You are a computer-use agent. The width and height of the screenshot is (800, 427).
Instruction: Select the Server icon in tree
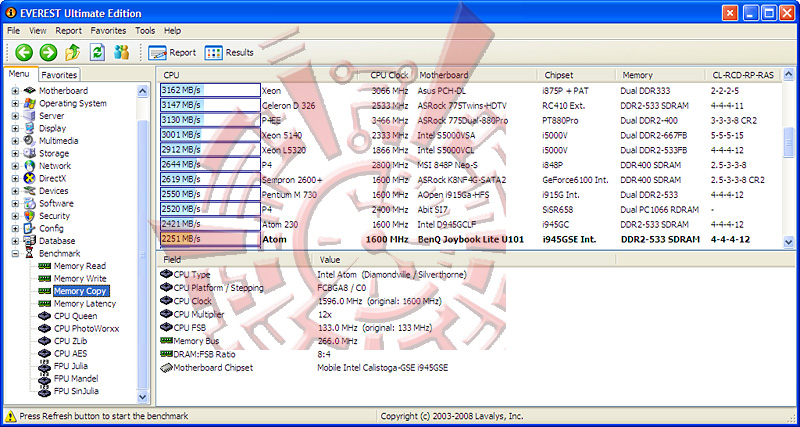pos(30,116)
